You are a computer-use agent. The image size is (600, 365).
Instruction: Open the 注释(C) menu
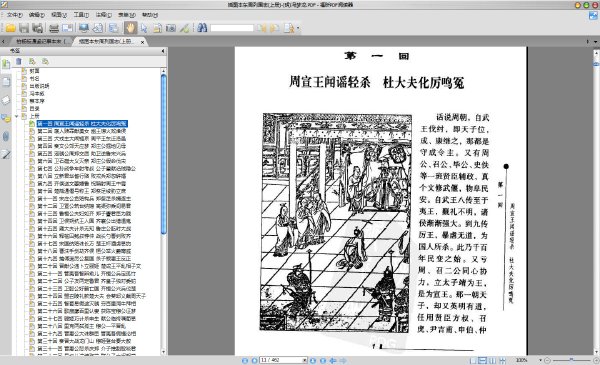coord(103,15)
